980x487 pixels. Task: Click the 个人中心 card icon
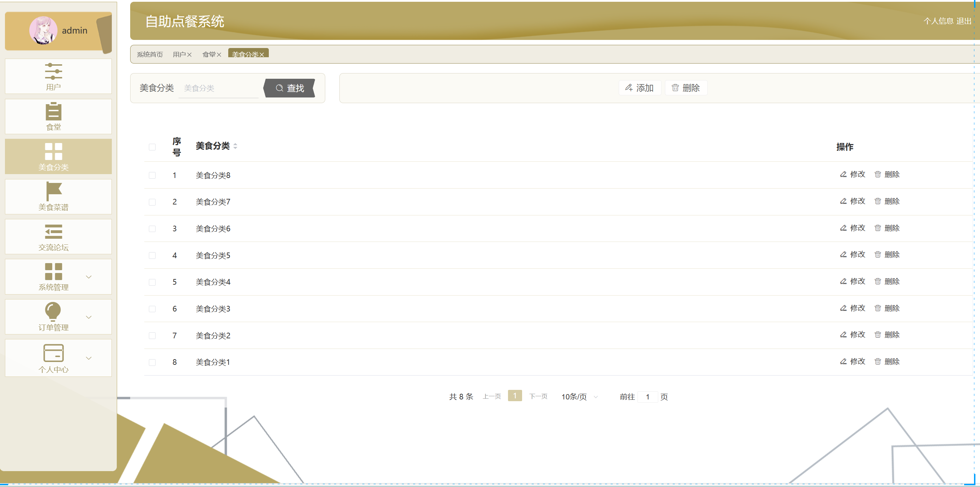[53, 353]
